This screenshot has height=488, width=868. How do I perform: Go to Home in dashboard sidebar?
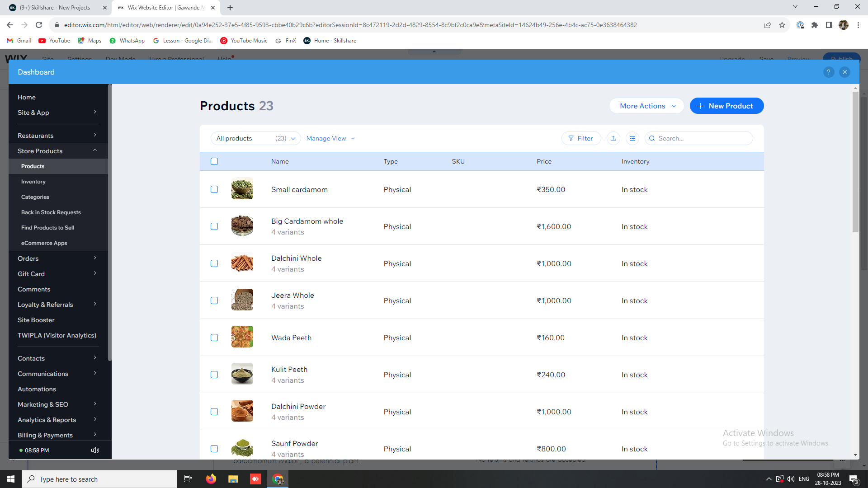click(x=27, y=97)
